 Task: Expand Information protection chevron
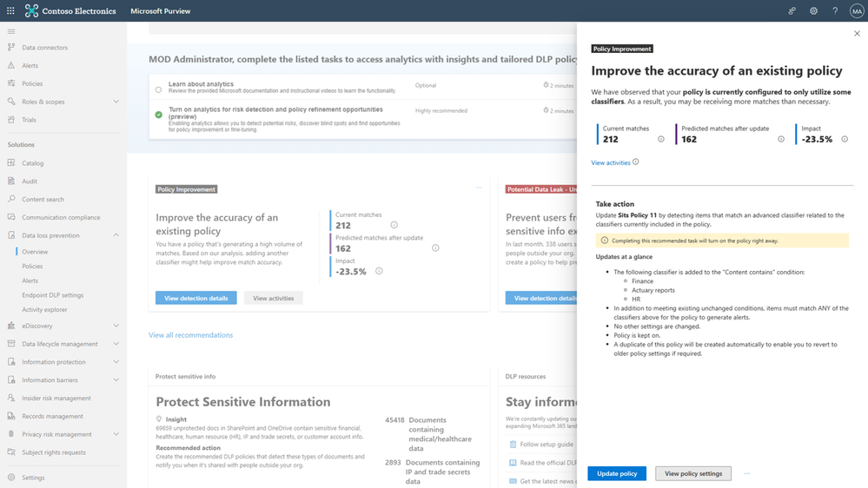[x=116, y=362]
